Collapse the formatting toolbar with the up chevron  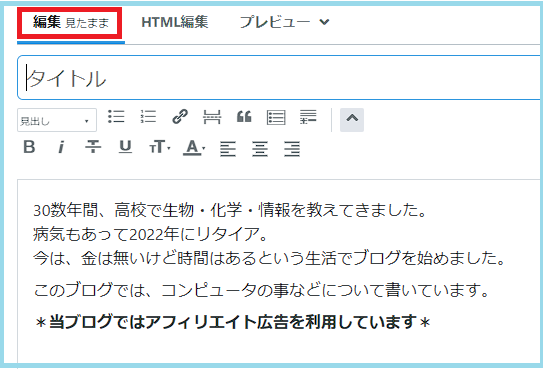(x=352, y=120)
